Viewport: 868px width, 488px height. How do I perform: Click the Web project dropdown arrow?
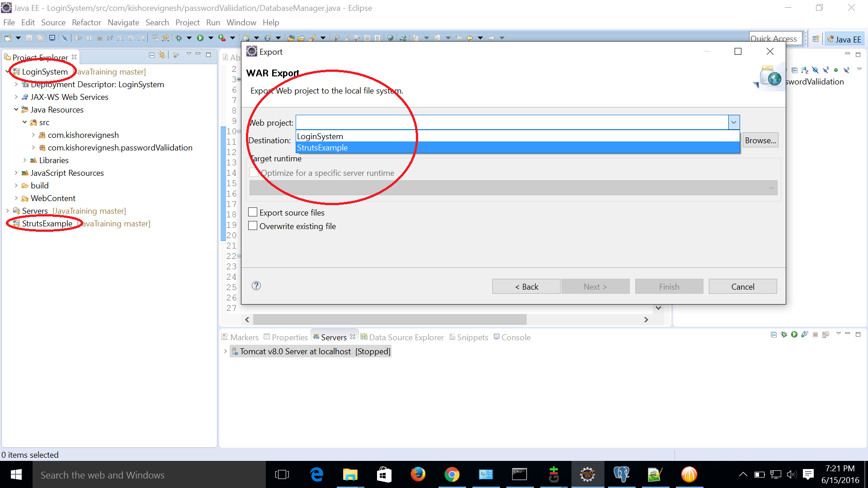click(x=734, y=122)
